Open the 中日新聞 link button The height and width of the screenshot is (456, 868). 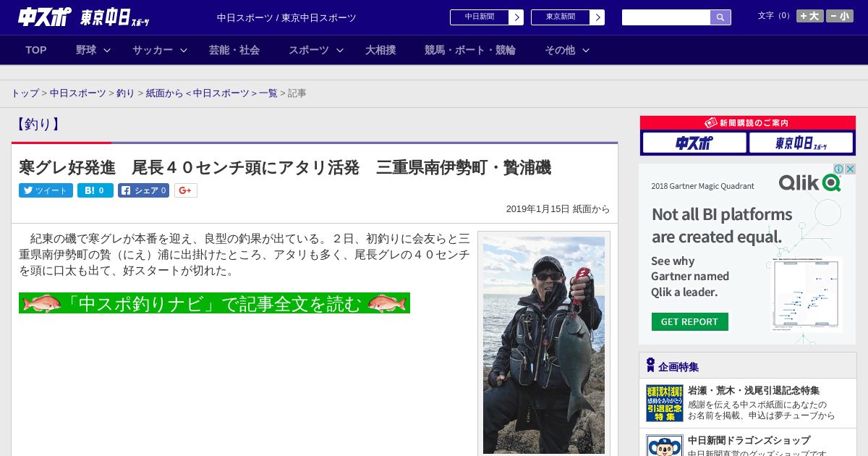[x=487, y=17]
